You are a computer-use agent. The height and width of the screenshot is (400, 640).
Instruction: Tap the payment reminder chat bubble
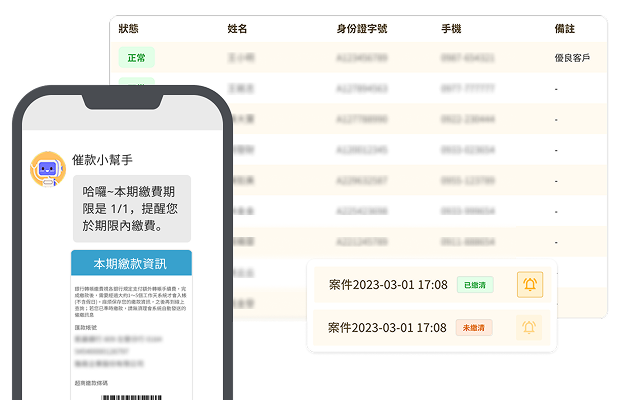pos(131,208)
